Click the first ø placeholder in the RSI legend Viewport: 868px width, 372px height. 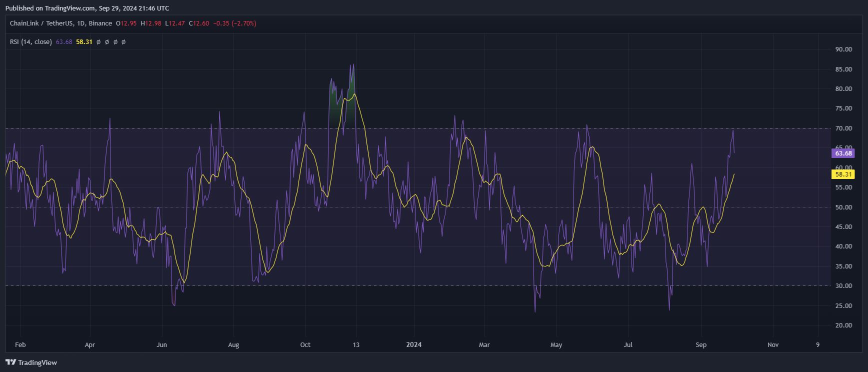tap(98, 42)
